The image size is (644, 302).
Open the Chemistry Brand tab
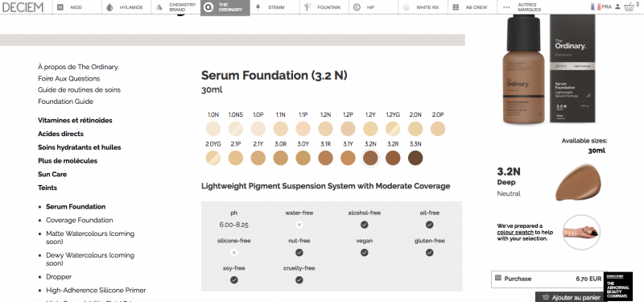coord(175,7)
